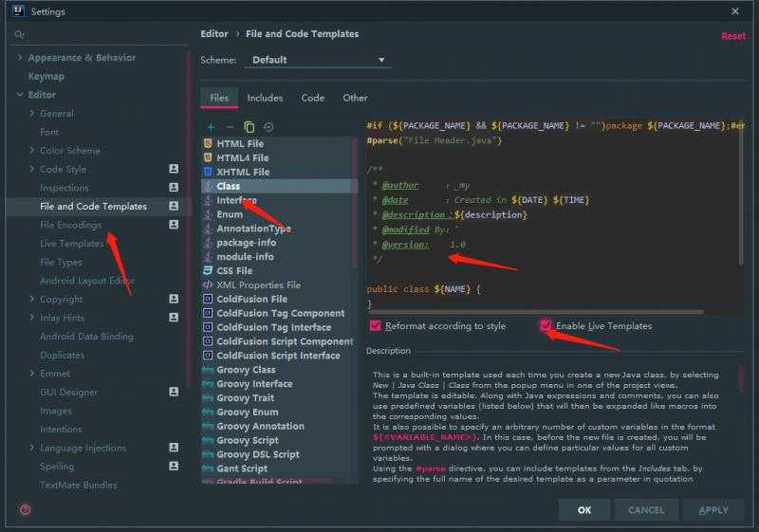The image size is (759, 532).
Task: Click the profile icon beside File Encodings
Action: pos(174,225)
